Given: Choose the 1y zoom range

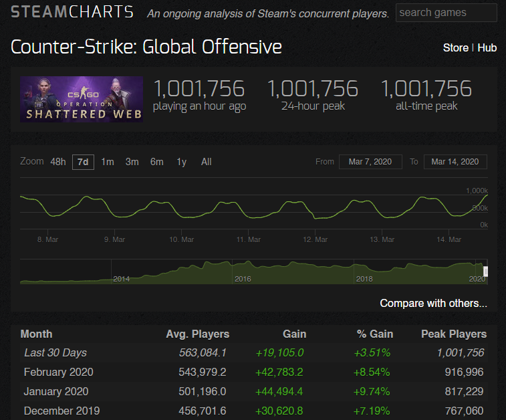Looking at the screenshot, I should [181, 162].
